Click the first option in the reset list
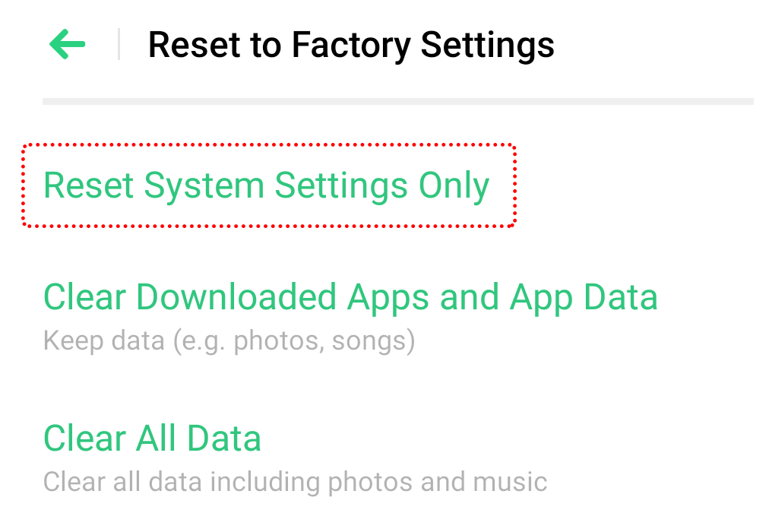 267,186
